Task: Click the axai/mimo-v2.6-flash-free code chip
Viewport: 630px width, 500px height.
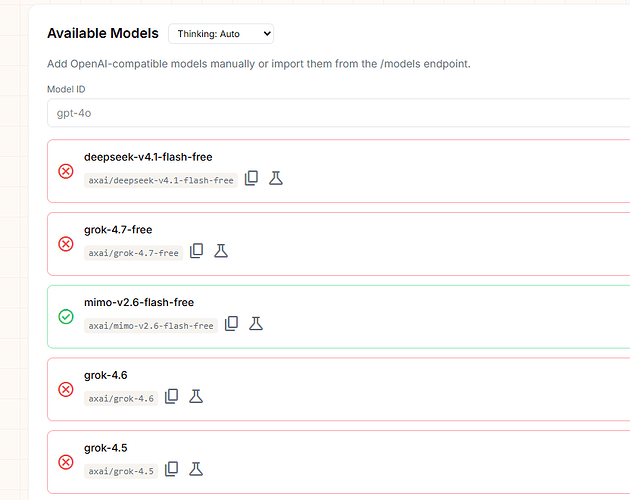Action: pyautogui.click(x=151, y=326)
